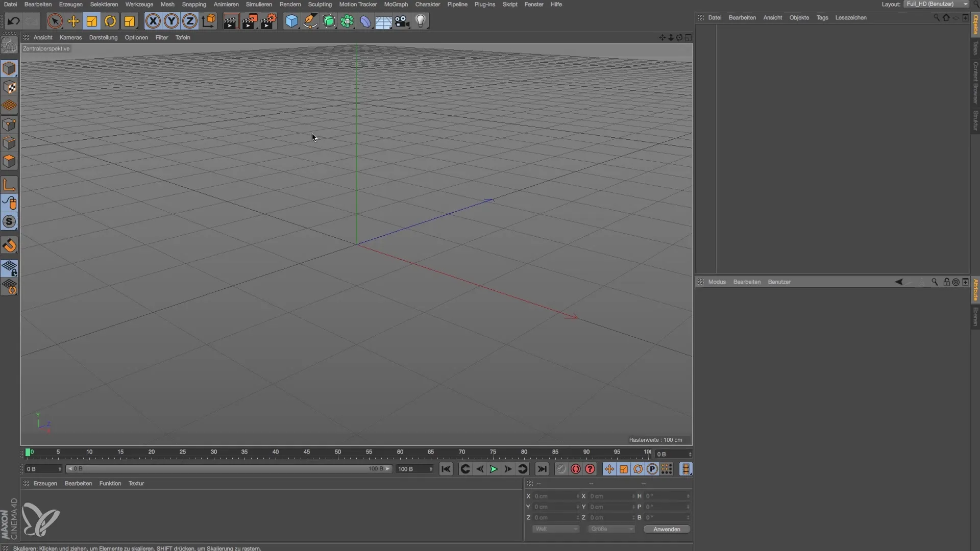Select the Rotate tool

[x=110, y=21]
